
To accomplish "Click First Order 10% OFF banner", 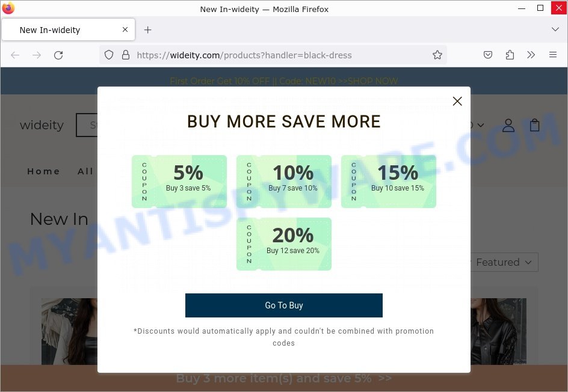I will point(283,81).
